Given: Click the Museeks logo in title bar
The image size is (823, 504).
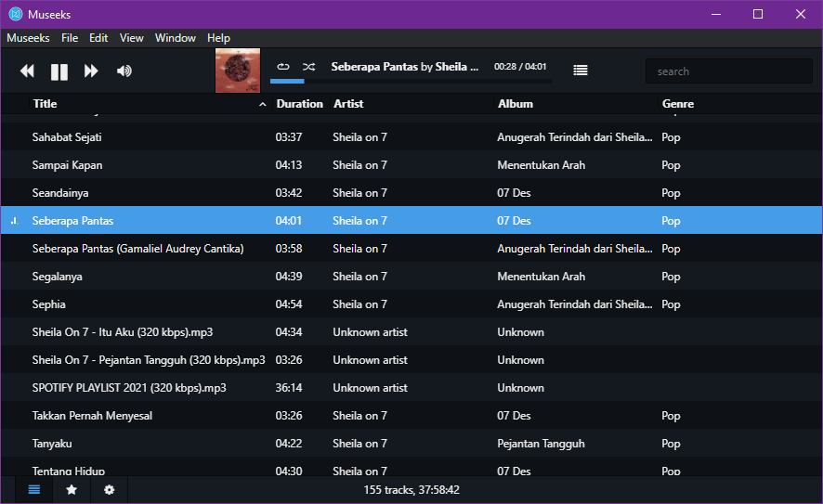Looking at the screenshot, I should (16, 14).
